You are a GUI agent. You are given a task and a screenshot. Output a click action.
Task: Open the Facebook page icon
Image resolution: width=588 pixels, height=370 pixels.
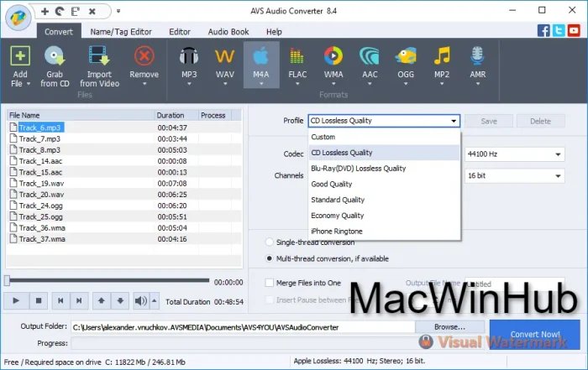pos(543,31)
